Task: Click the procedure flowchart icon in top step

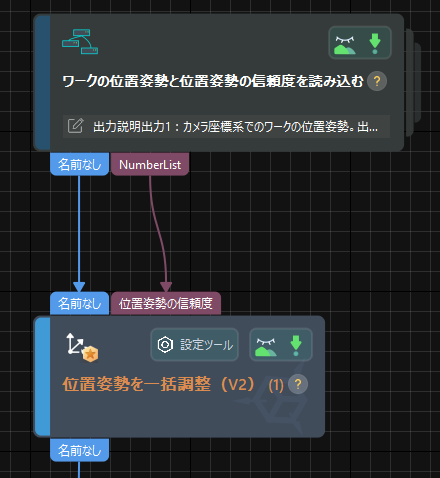Action: (80, 42)
